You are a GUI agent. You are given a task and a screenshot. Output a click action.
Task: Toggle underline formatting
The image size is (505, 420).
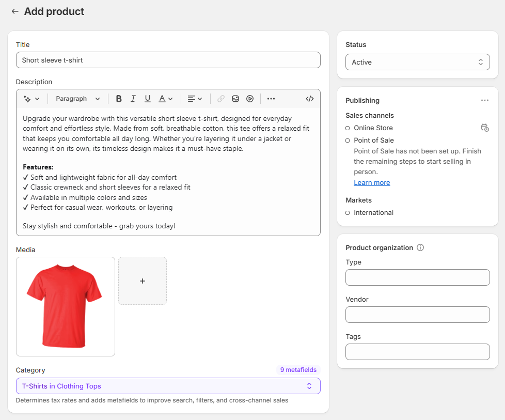(x=147, y=98)
